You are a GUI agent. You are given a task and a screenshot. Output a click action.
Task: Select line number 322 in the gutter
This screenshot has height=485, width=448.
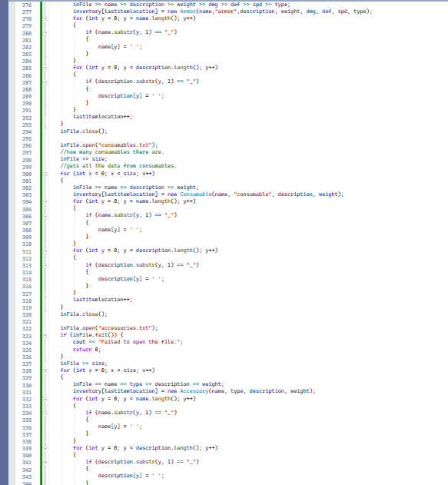[27, 329]
